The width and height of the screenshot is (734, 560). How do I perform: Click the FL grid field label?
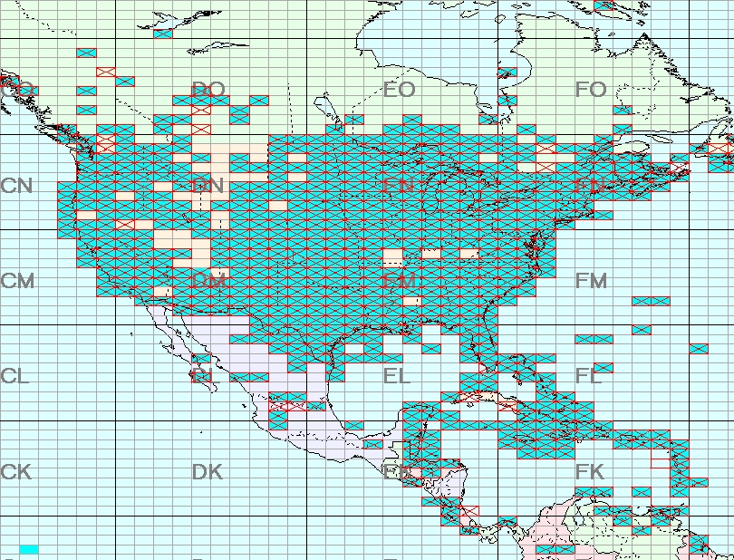pos(589,376)
